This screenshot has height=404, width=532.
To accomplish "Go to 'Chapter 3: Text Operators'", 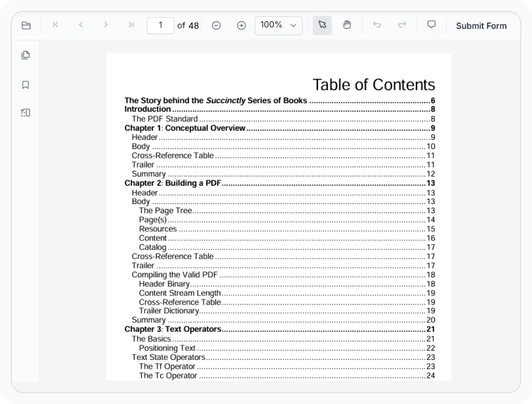I will click(280, 329).
